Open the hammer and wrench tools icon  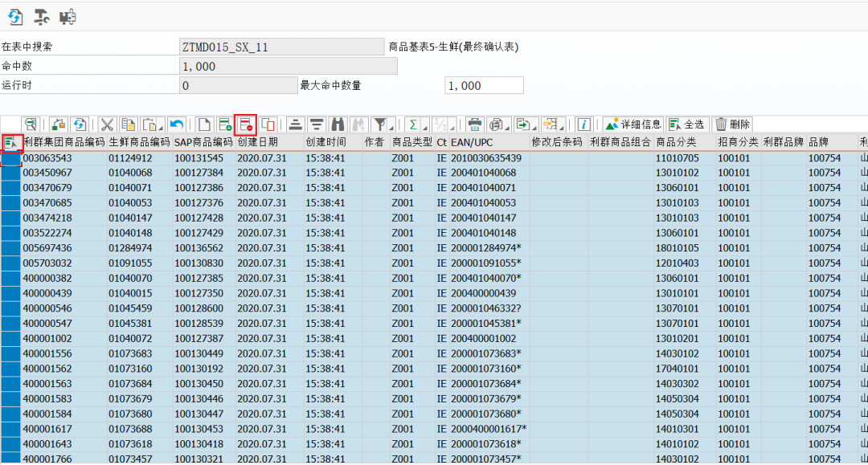point(42,18)
